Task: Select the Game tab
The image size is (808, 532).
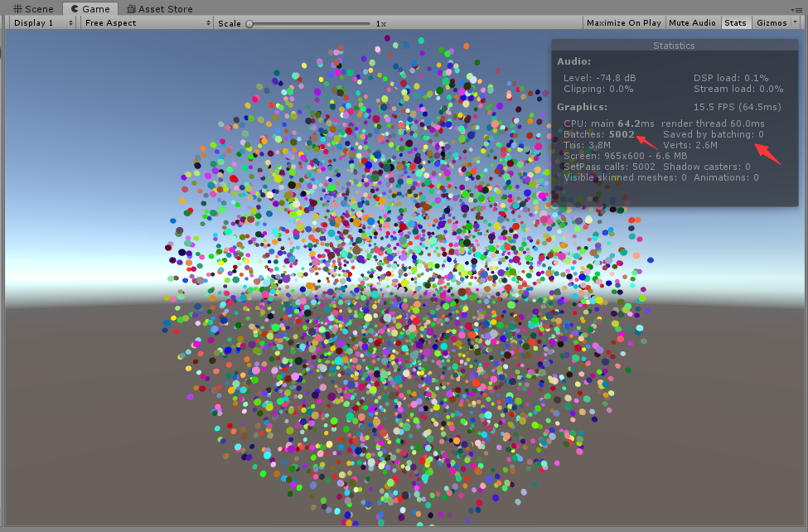Action: click(x=90, y=9)
